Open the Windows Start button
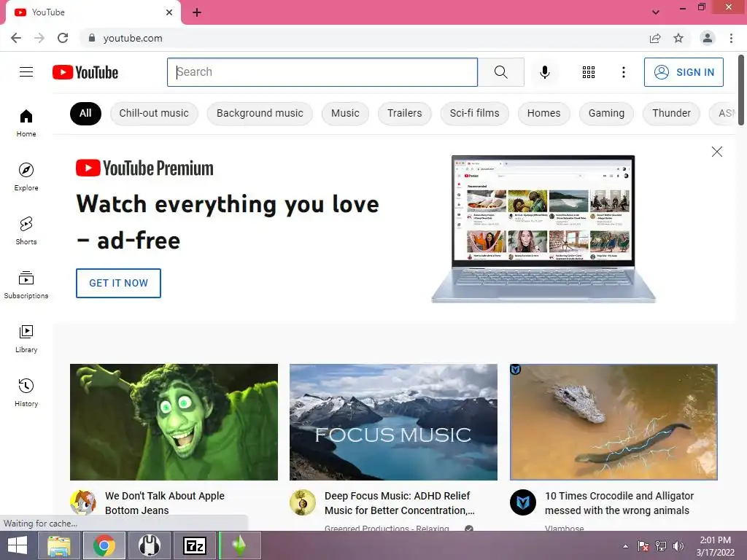Viewport: 747px width, 560px height. point(18,545)
